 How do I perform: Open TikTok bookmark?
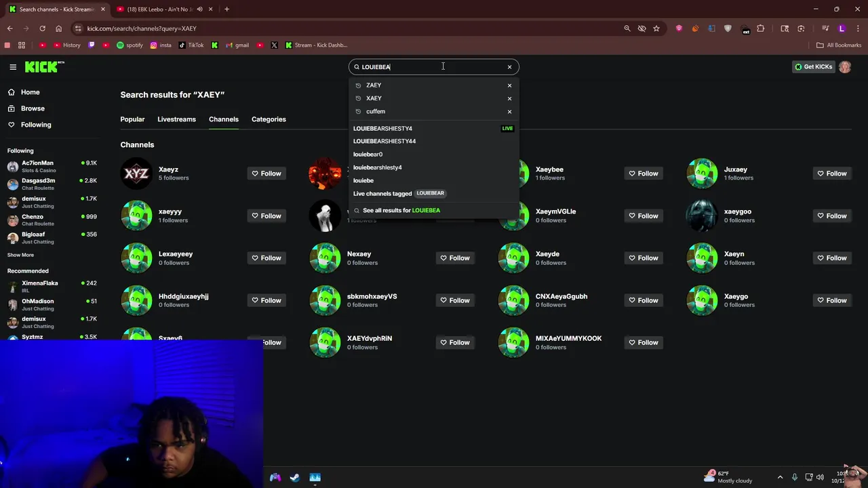(191, 45)
